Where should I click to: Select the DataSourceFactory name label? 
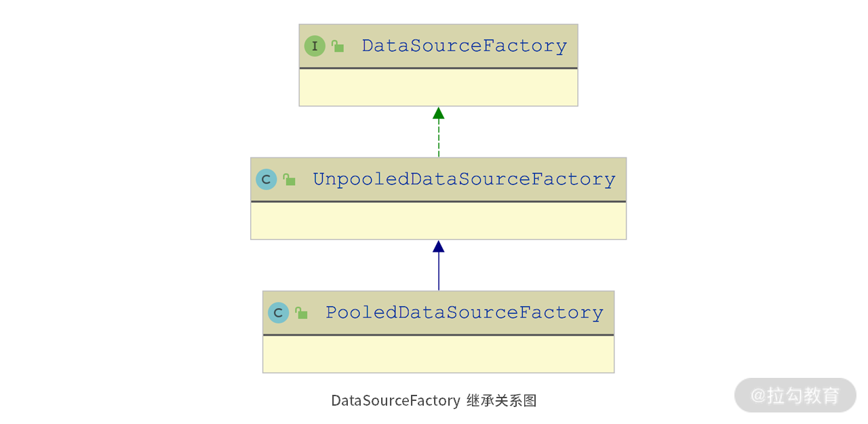(x=464, y=46)
